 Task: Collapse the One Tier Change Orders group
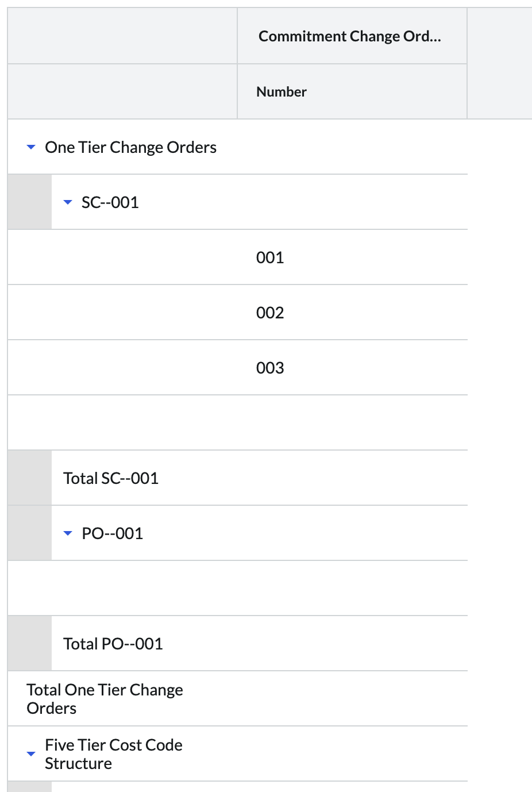(x=31, y=148)
